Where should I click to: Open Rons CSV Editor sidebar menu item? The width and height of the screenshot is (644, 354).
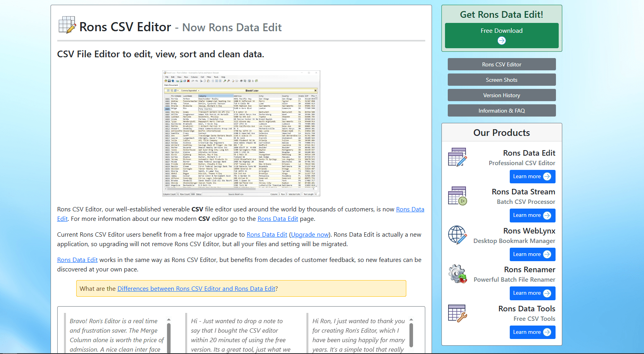[x=501, y=64]
